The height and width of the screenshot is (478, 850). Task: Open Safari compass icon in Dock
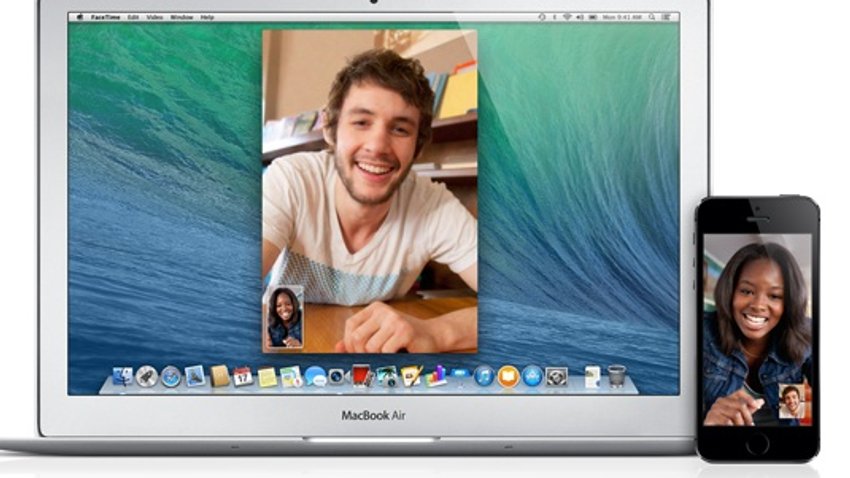click(171, 376)
